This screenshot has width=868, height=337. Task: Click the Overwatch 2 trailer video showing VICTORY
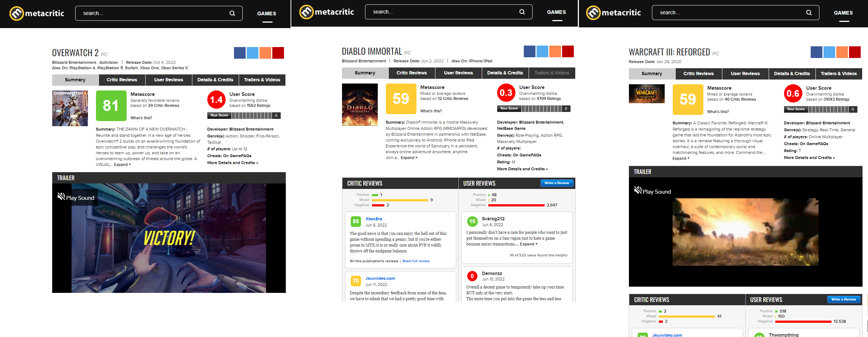[169, 238]
